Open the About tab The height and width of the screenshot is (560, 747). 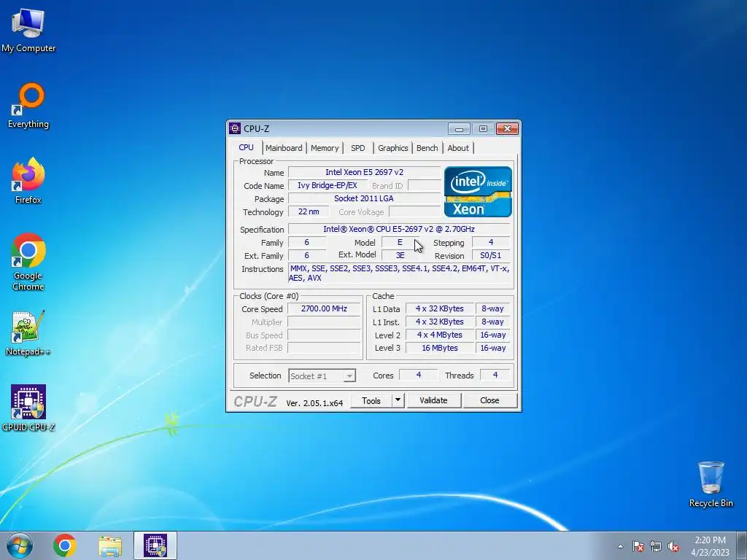click(x=458, y=148)
